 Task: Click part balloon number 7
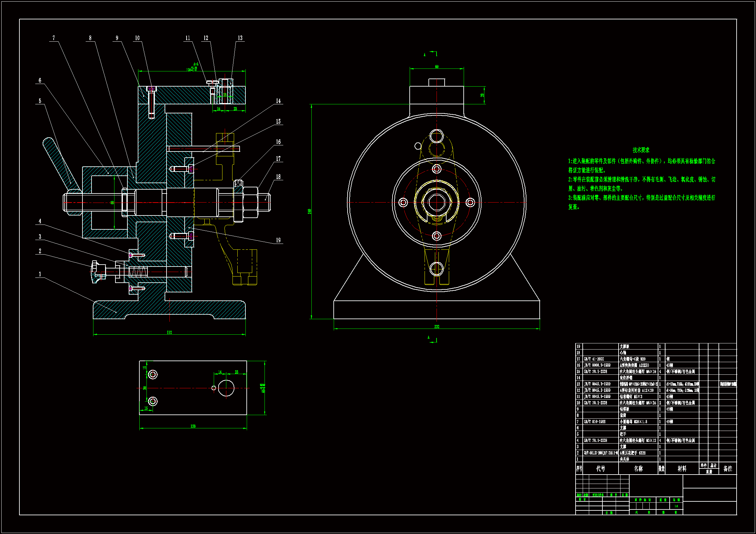coord(54,38)
